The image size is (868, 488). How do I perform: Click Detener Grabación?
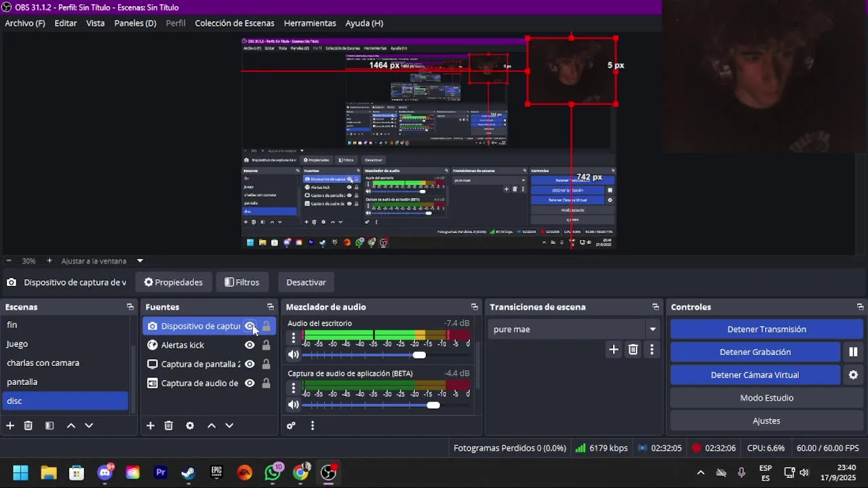[755, 352]
